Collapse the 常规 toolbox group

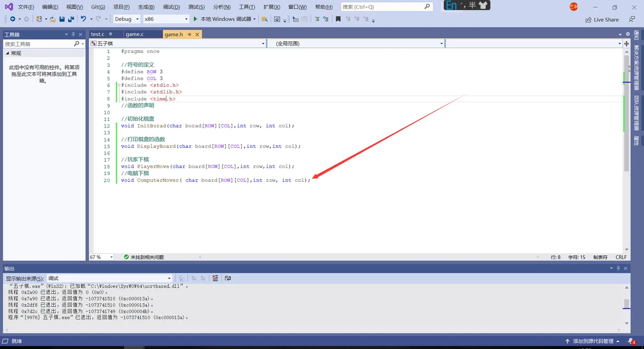click(7, 53)
